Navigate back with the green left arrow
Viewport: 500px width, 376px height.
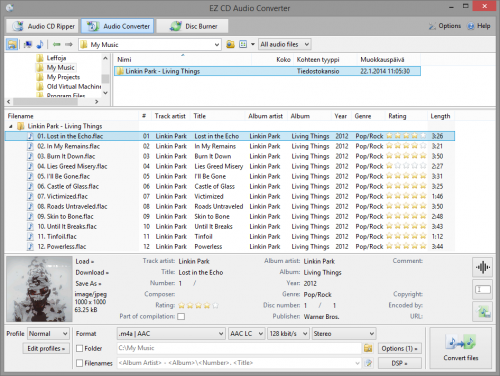(x=57, y=44)
